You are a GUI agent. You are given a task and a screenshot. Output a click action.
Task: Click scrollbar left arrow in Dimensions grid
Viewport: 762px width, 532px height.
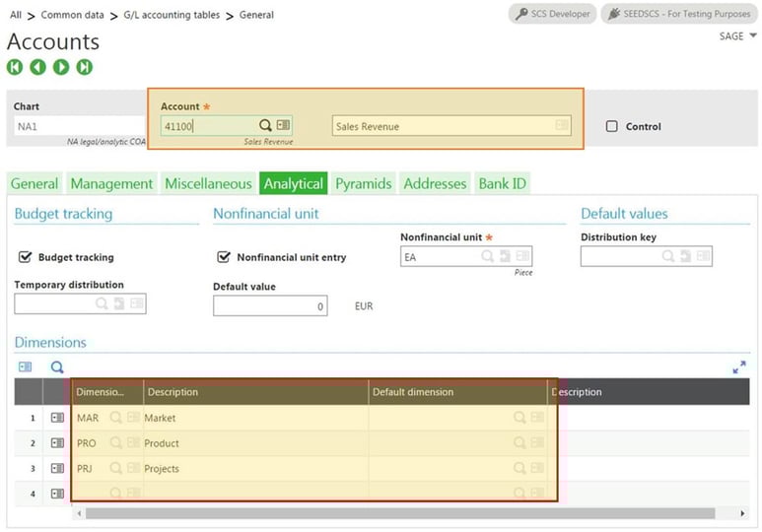click(79, 513)
